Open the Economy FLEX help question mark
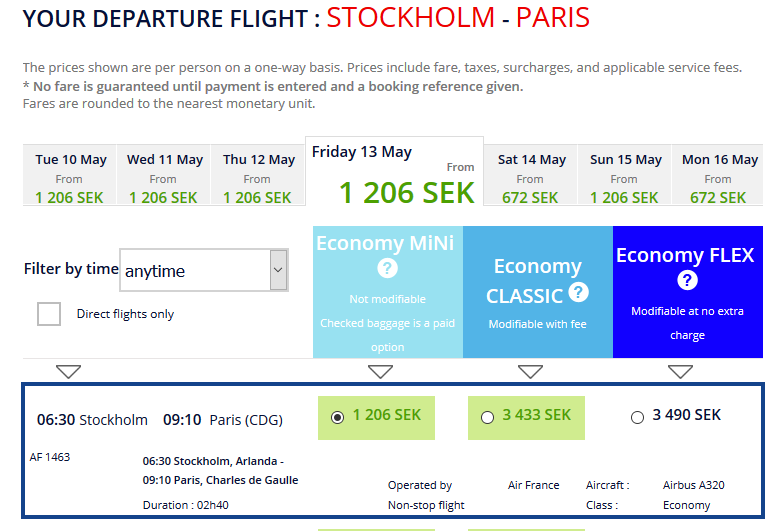779x531 pixels. pos(687,280)
